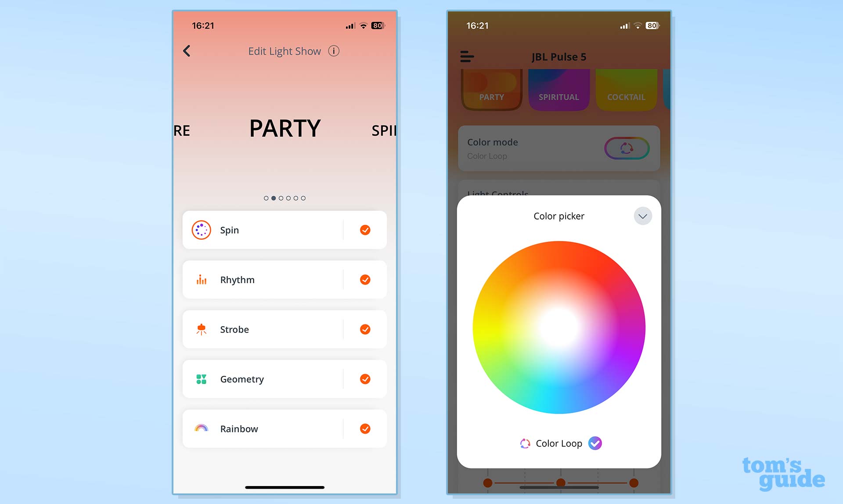Select the Strobe light effect icon
Image resolution: width=843 pixels, height=504 pixels.
coord(201,329)
